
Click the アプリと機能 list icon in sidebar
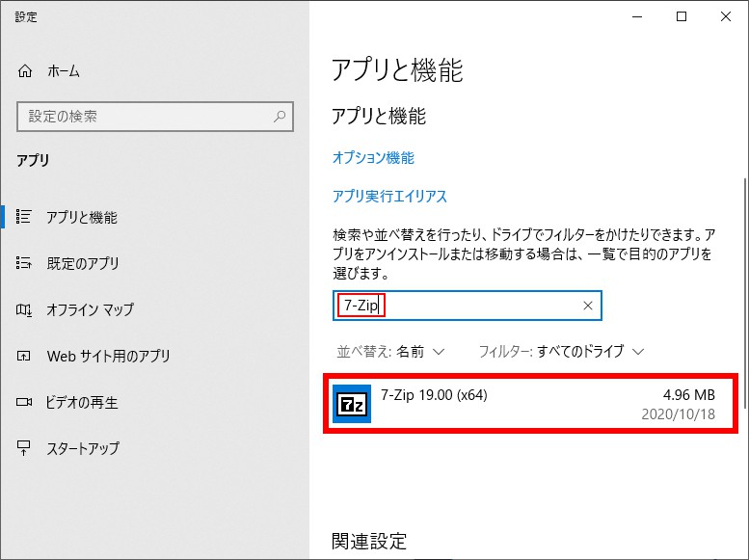click(x=23, y=217)
